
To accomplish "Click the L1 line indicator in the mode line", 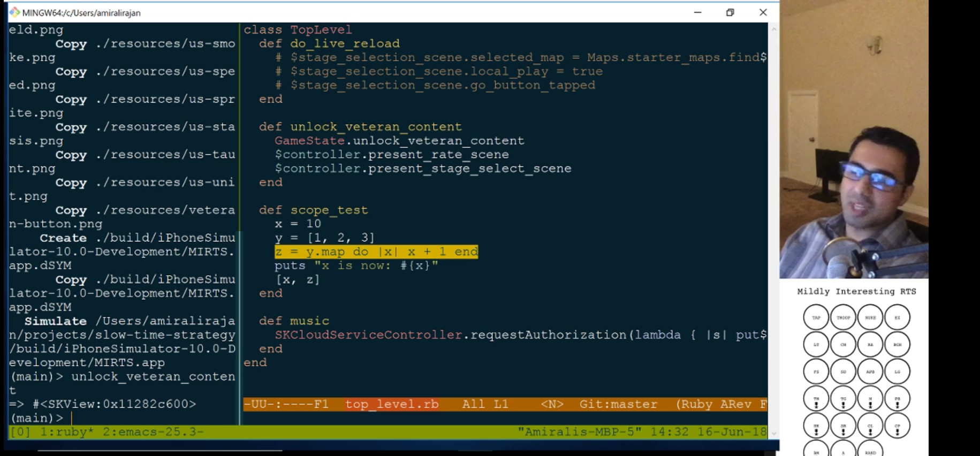I will coord(501,404).
